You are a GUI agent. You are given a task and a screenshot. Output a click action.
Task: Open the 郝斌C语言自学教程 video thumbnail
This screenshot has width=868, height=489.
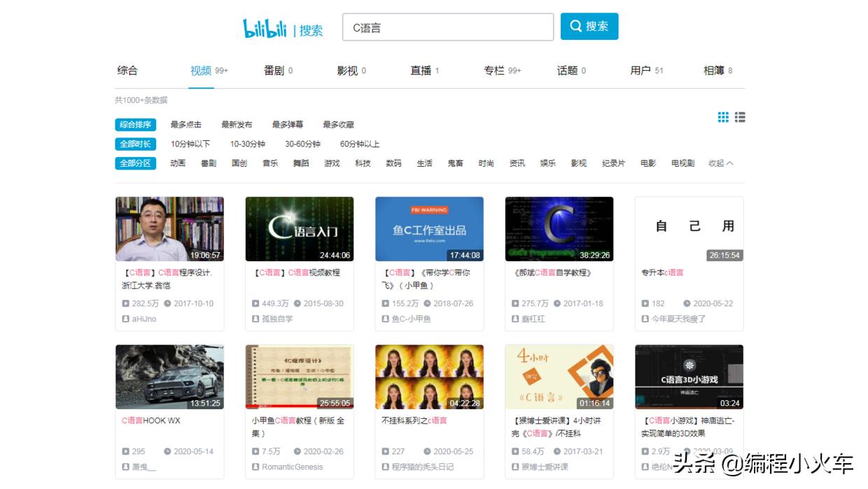(559, 228)
